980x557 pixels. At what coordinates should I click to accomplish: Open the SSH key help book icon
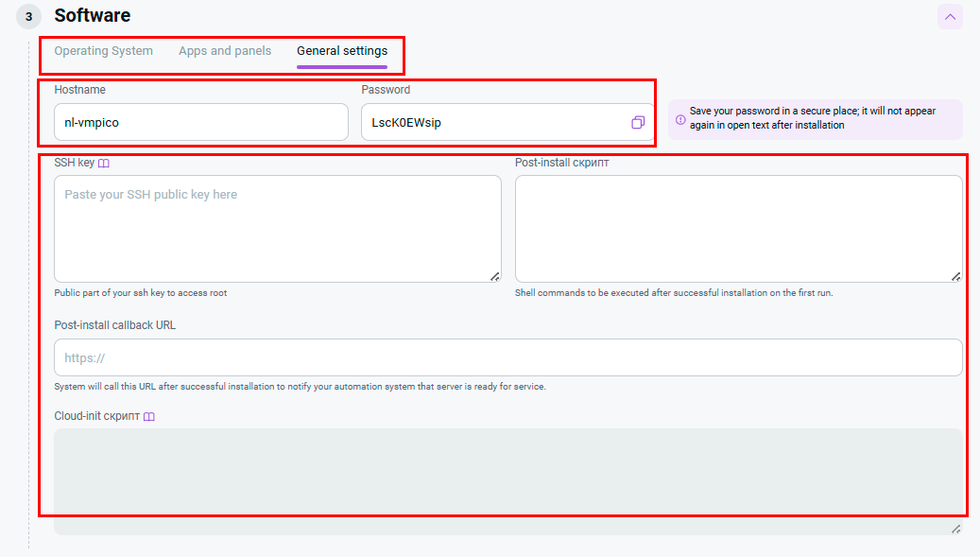[104, 163]
